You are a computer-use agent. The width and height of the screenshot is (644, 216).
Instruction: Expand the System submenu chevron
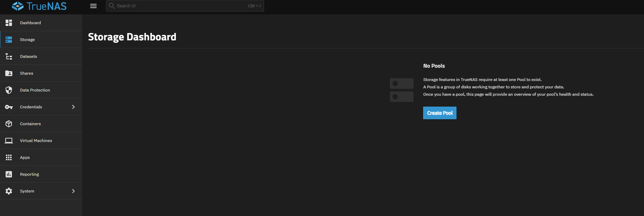pyautogui.click(x=73, y=191)
